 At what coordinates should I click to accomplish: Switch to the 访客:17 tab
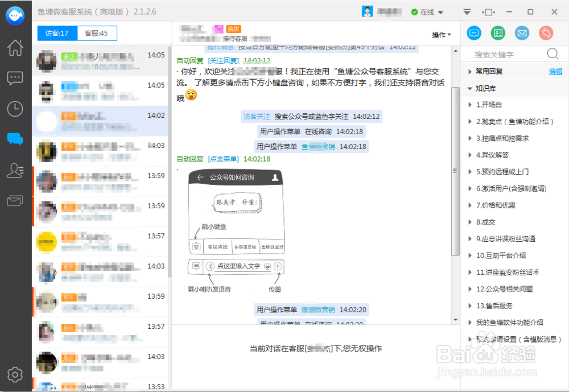56,33
